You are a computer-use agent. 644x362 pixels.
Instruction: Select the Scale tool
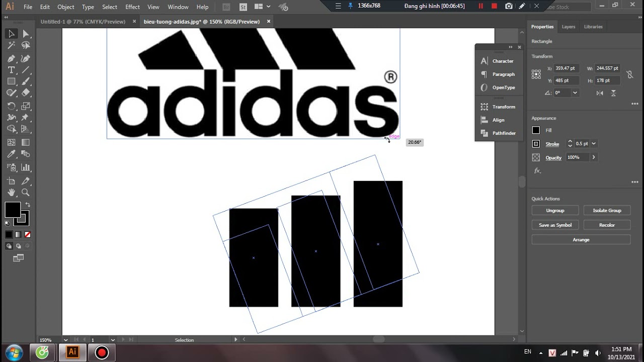pyautogui.click(x=26, y=106)
